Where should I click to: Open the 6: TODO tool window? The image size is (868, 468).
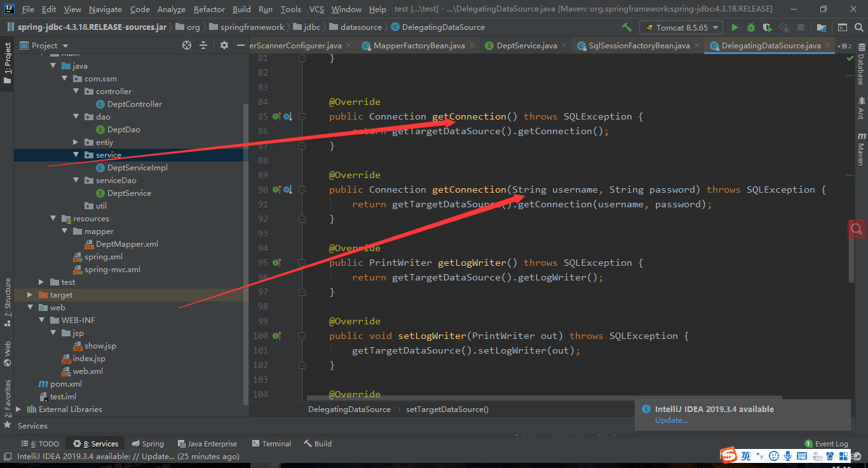(40, 444)
